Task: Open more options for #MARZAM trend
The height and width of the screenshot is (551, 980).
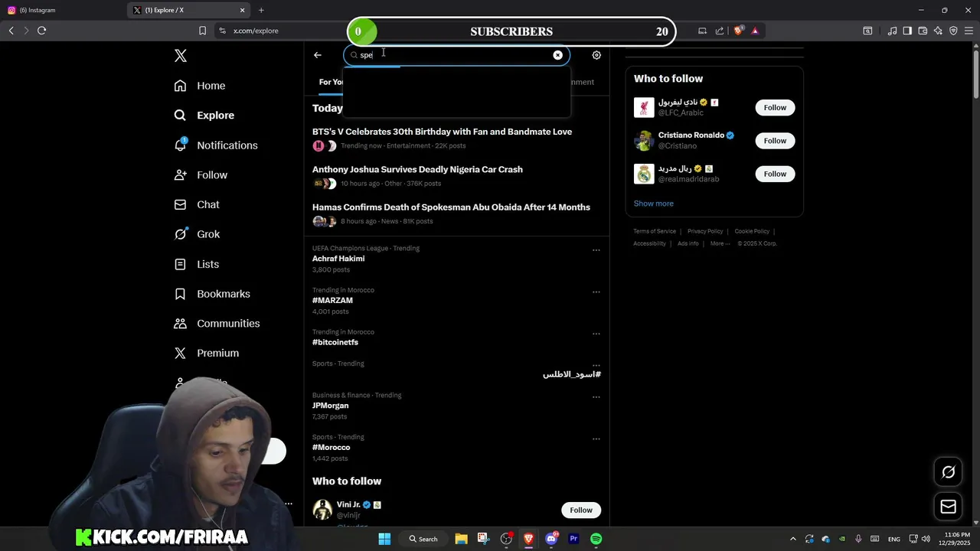Action: (596, 292)
